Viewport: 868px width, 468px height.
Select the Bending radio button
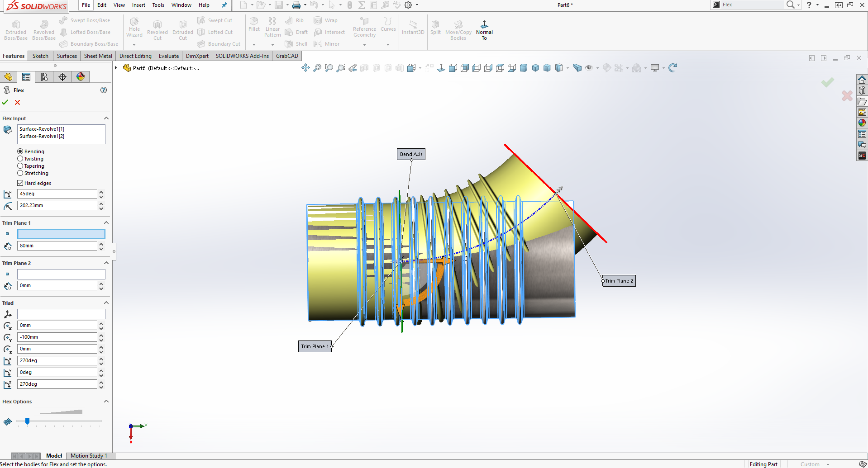[x=20, y=151]
